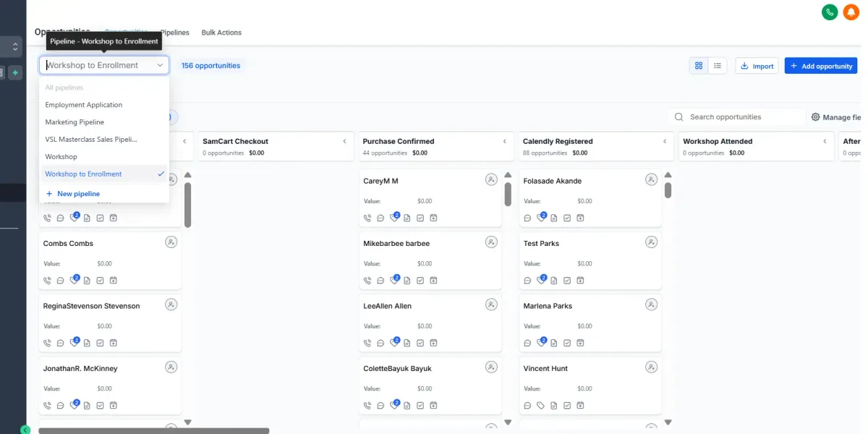Call contact on Combs Combs card
The image size is (868, 434).
coord(47,280)
